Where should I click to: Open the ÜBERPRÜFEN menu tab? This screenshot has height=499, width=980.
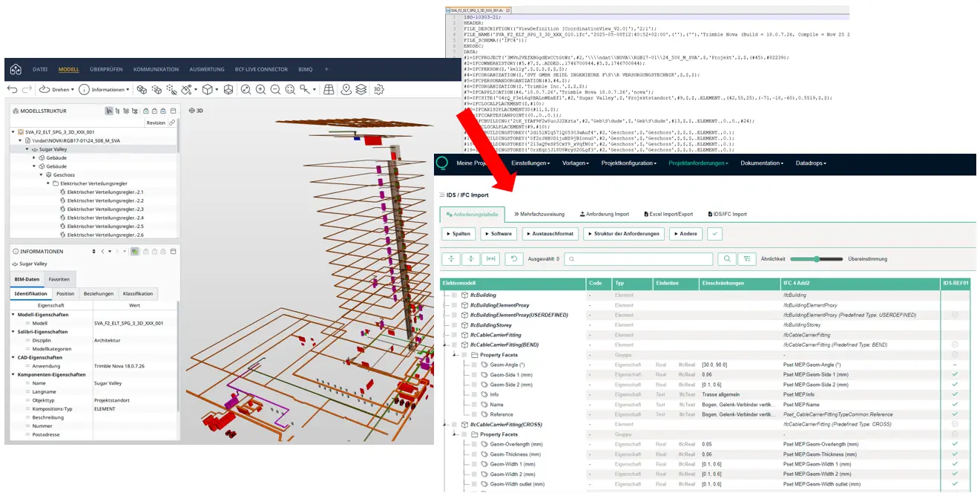(x=106, y=69)
